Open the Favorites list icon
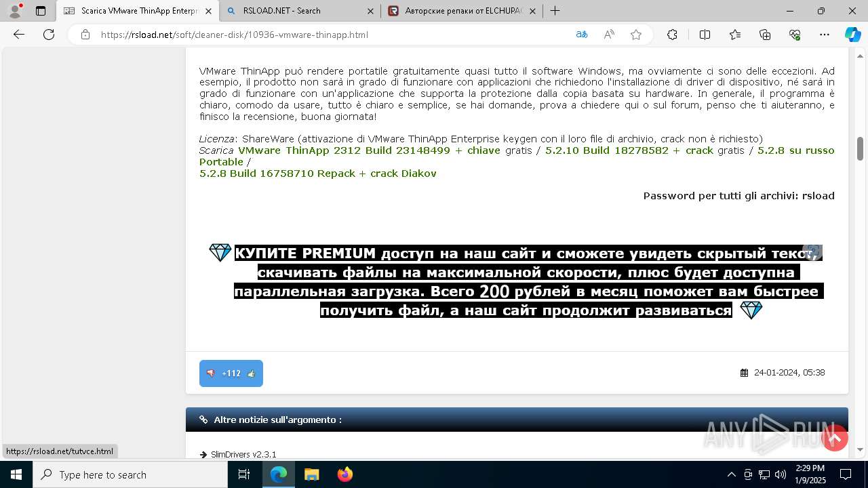This screenshot has height=488, width=868. (x=735, y=35)
